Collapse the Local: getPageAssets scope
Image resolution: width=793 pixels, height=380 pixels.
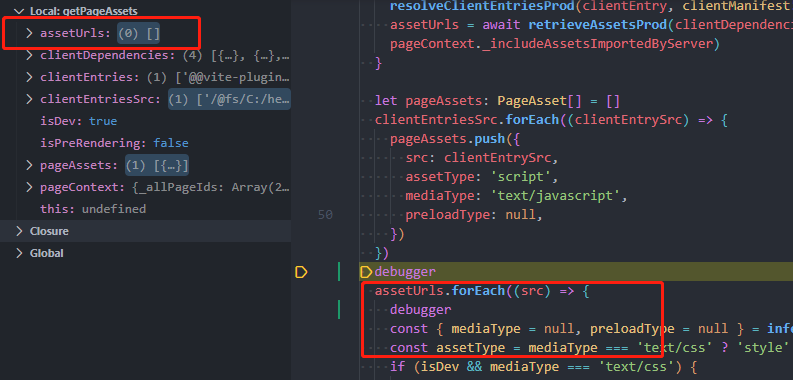(19, 11)
